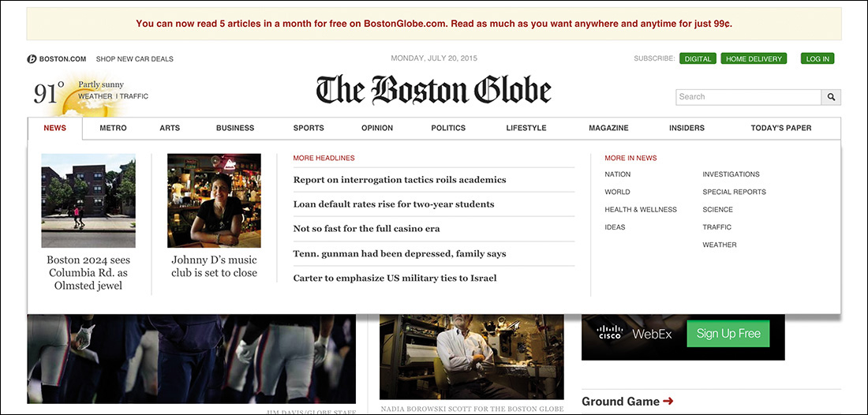Viewport: 868px width, 415px height.
Task: Open the Weather link under the temperature
Action: click(x=95, y=96)
